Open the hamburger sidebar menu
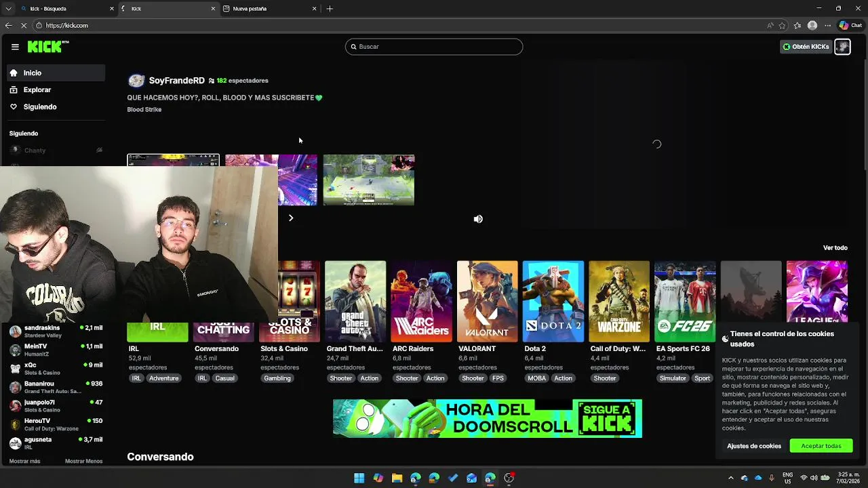868x488 pixels. 15,47
